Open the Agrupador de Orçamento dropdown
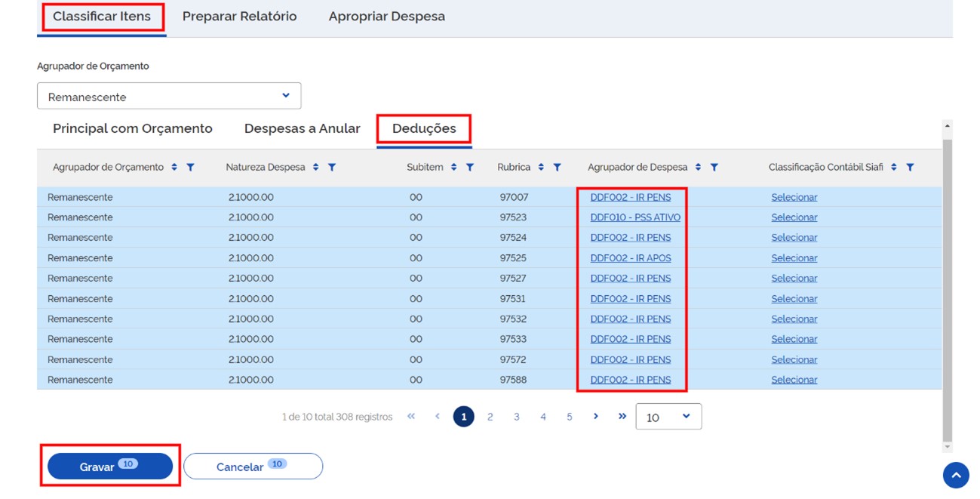 [169, 96]
